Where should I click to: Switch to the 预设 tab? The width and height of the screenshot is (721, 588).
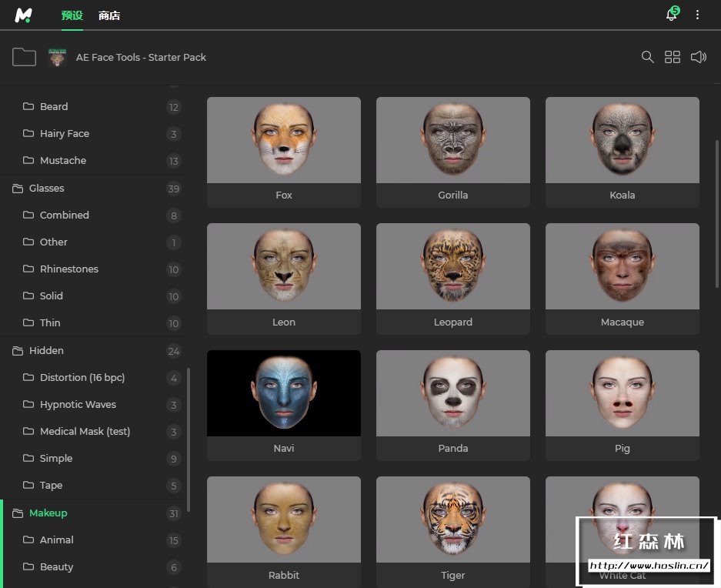[72, 15]
